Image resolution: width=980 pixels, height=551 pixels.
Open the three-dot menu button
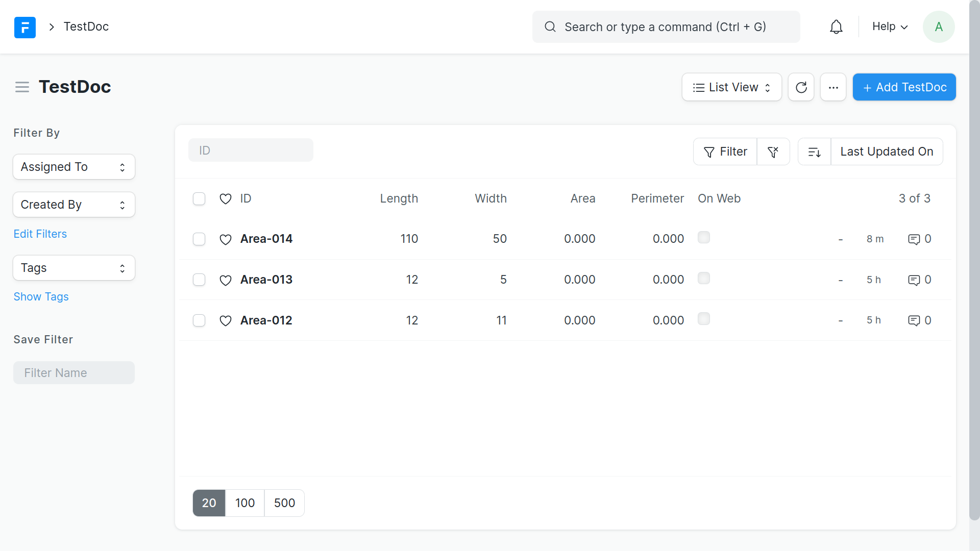tap(833, 87)
